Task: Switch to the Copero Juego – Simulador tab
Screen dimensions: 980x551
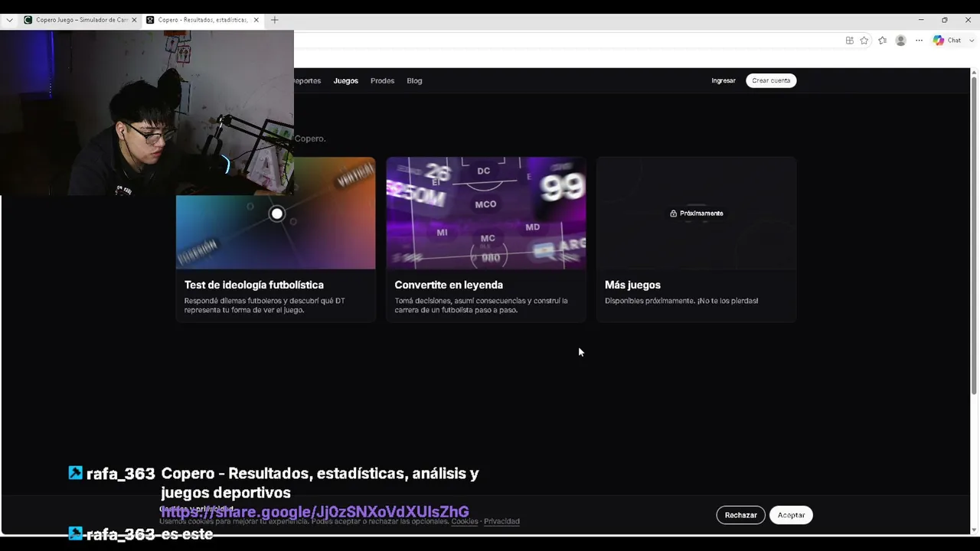Action: click(80, 20)
